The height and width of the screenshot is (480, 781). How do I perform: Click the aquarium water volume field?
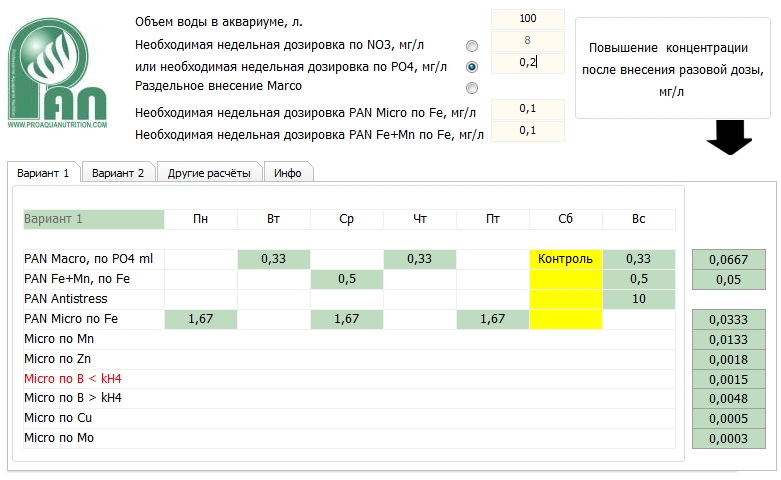point(527,19)
